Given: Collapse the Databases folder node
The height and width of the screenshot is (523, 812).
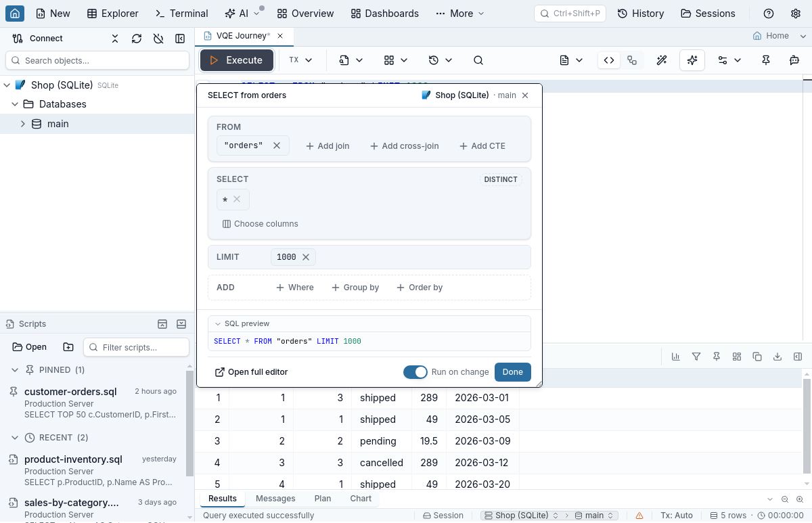Looking at the screenshot, I should click(15, 104).
